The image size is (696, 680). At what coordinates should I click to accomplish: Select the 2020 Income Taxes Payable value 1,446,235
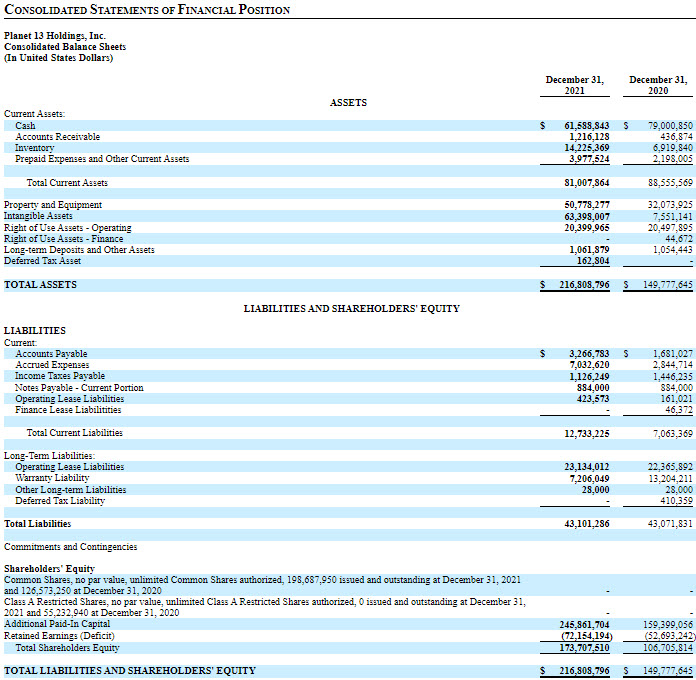pyautogui.click(x=666, y=376)
